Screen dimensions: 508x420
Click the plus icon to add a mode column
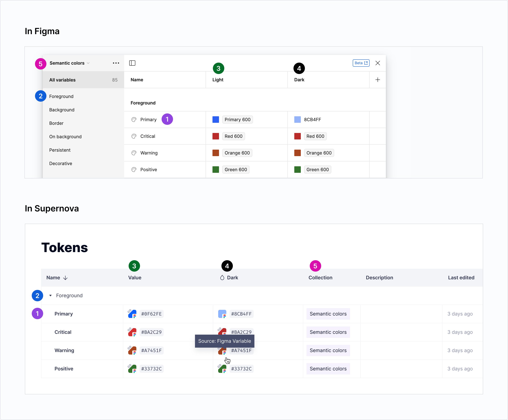click(378, 80)
